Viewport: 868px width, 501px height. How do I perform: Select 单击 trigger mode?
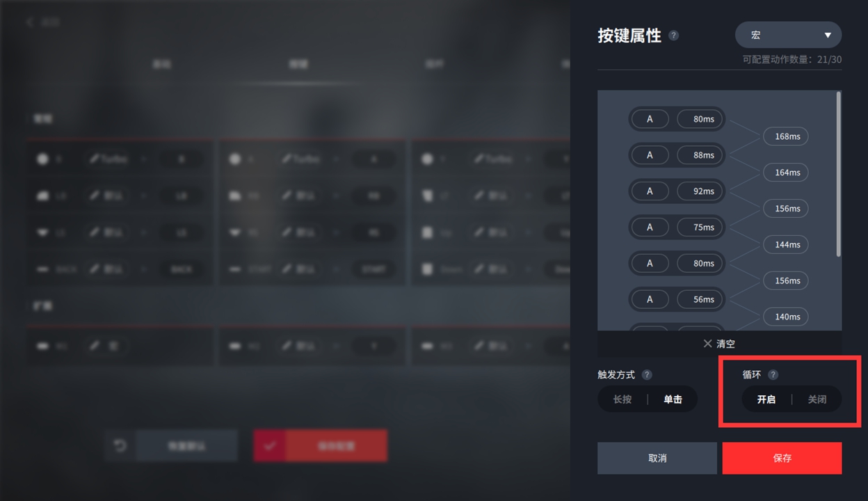[673, 399]
